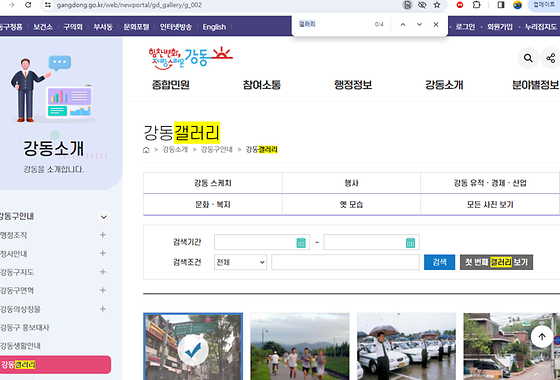Bookmark this page with the star icon
560x380 pixels.
click(x=437, y=5)
